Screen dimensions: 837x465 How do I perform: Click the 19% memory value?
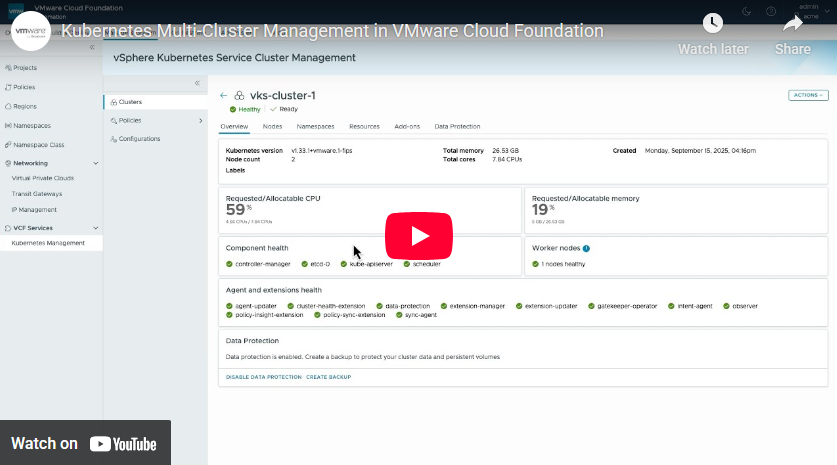coord(543,210)
